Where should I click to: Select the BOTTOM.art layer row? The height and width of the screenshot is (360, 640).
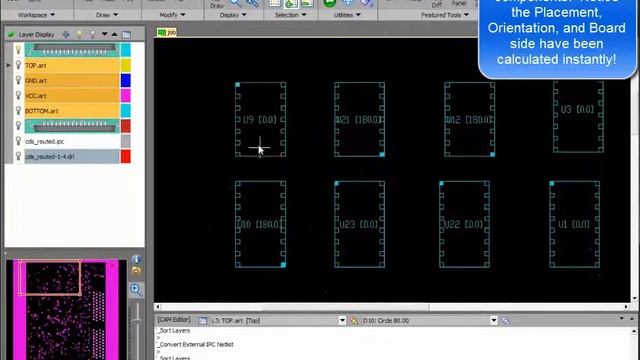pyautogui.click(x=72, y=111)
